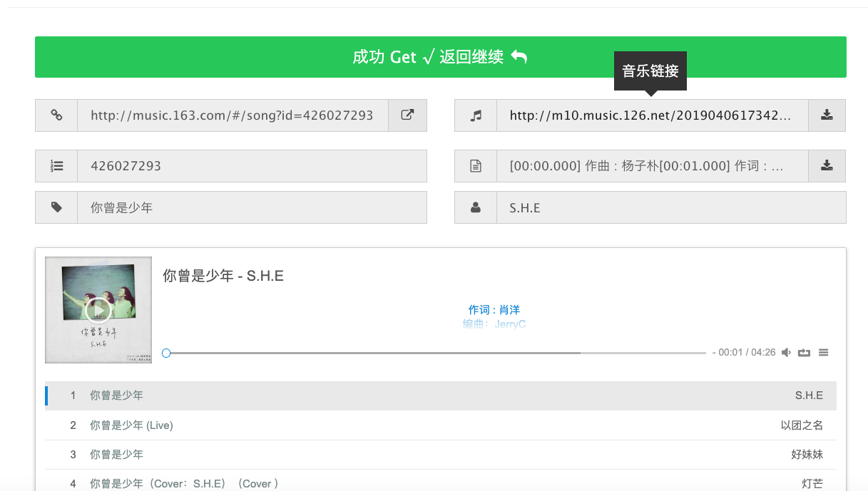
Task: Select the artist field S.H.E
Action: [x=671, y=207]
